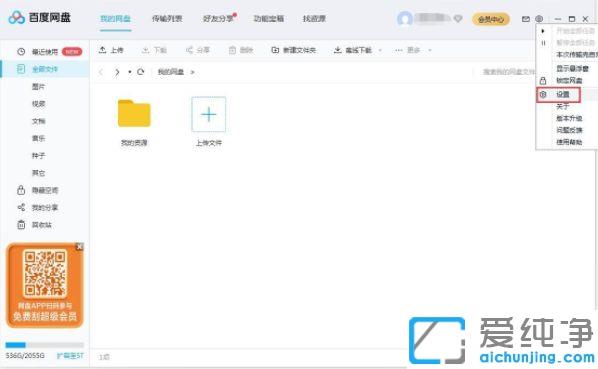Switch to the 传输列表 tab

click(x=167, y=18)
